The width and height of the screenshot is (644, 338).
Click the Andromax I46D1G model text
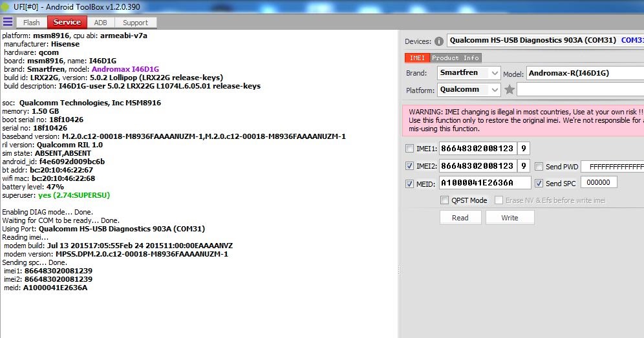point(125,69)
